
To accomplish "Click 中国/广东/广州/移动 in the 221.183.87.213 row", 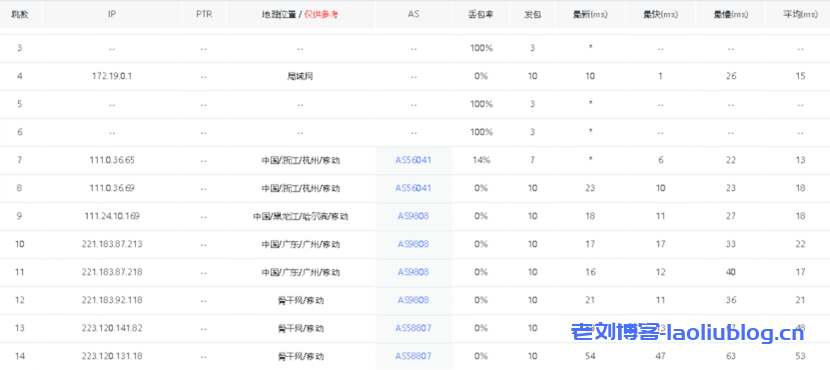I will pyautogui.click(x=300, y=244).
